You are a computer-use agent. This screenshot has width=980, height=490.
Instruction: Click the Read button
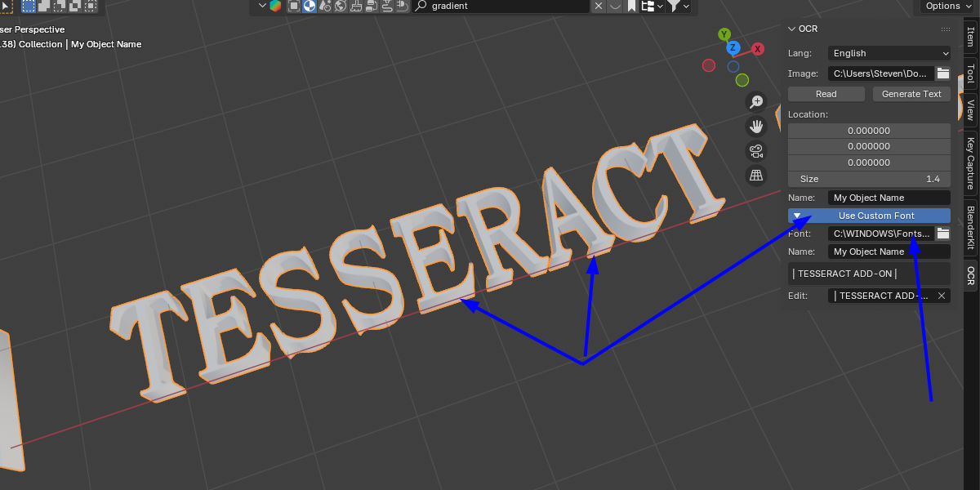(826, 94)
